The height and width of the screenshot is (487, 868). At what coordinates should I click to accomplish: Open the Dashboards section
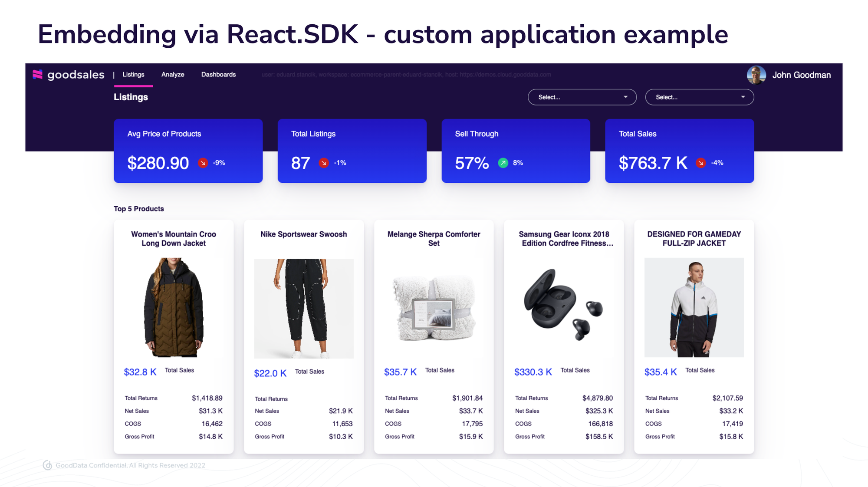click(x=218, y=74)
